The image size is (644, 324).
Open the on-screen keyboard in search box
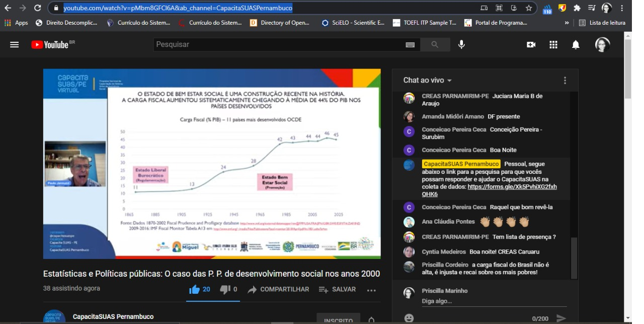click(410, 44)
